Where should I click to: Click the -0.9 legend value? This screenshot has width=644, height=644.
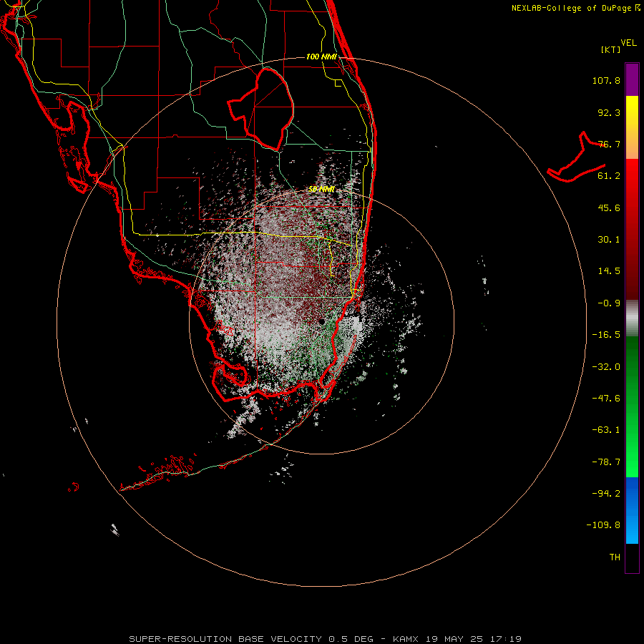[609, 303]
